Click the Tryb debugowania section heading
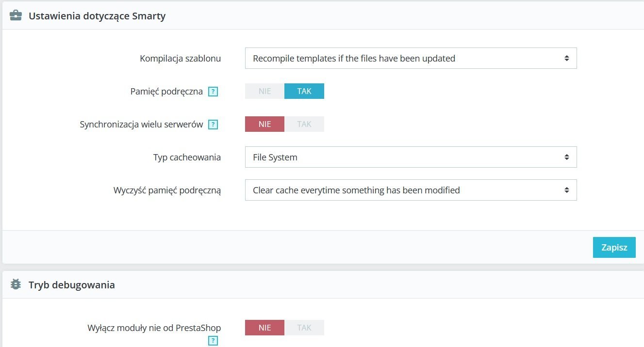 (x=72, y=284)
